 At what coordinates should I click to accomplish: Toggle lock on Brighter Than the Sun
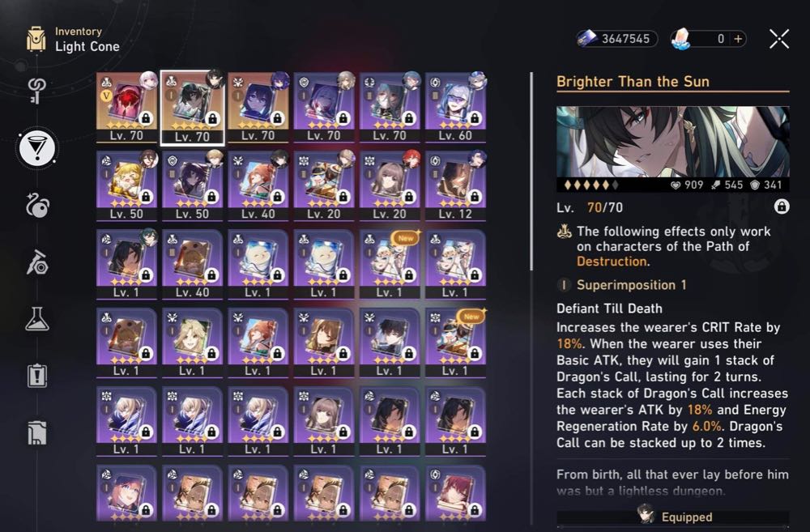tap(782, 207)
